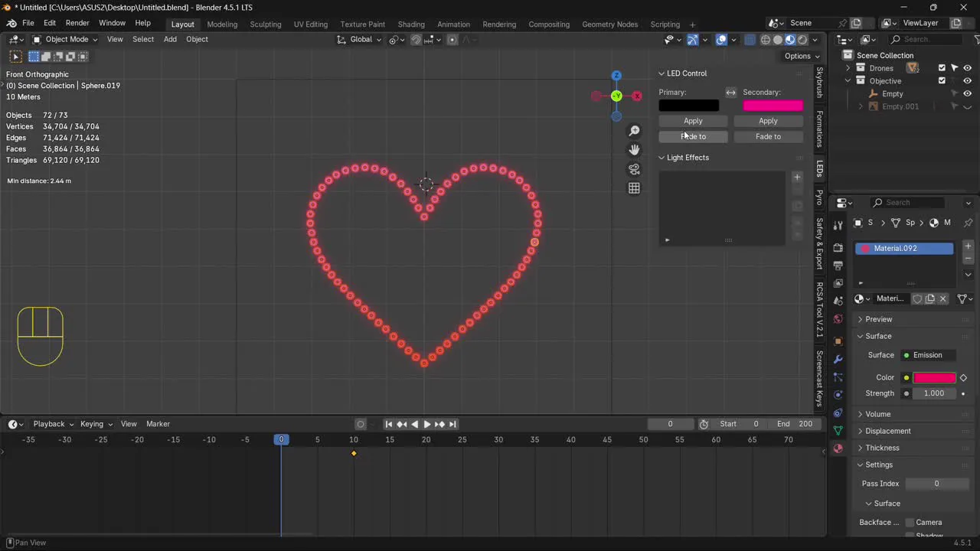Expand the material Preview panel

860,319
